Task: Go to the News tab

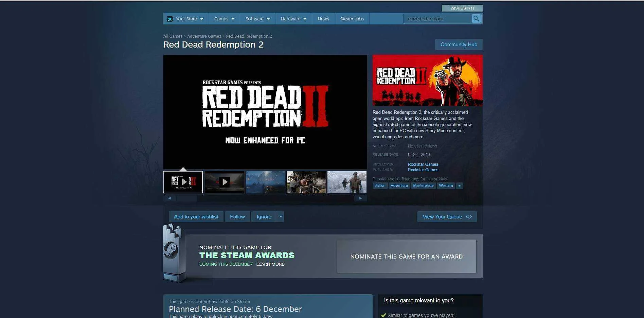Action: 323,19
